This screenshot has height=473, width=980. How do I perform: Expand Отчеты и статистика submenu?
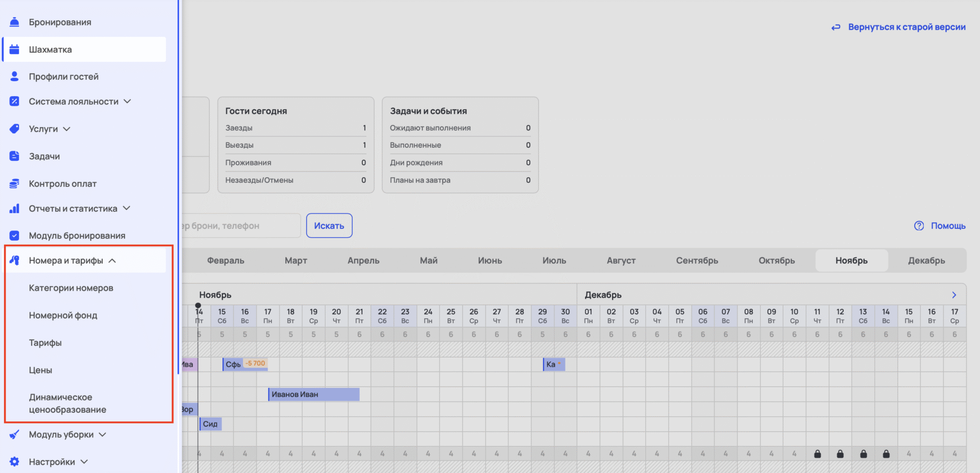(127, 208)
